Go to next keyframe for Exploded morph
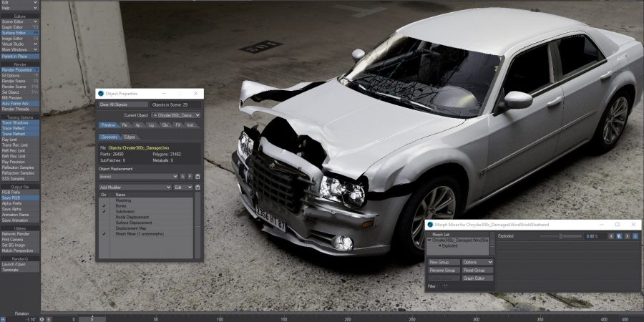The image size is (644, 322). point(627,236)
